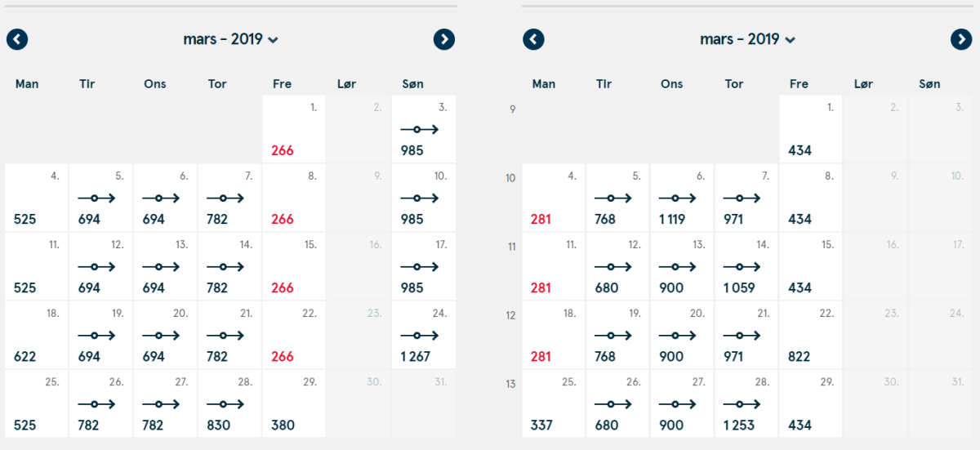The image size is (980, 450).
Task: Click connecting-flight arrow icon on left March 24
Action: tap(420, 336)
